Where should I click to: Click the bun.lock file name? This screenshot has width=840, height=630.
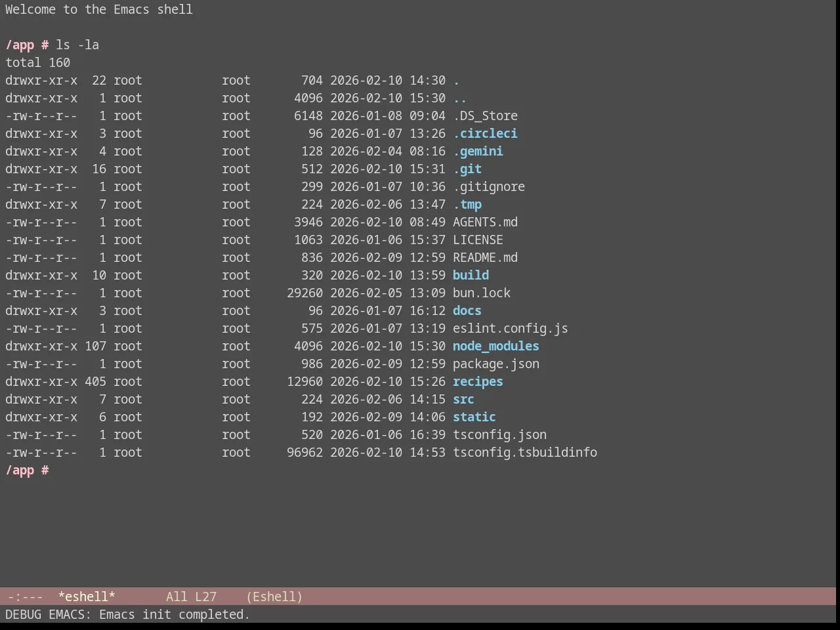[482, 293]
